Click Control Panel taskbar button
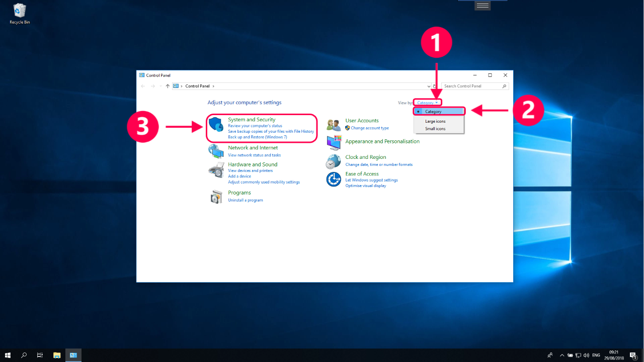 73,355
